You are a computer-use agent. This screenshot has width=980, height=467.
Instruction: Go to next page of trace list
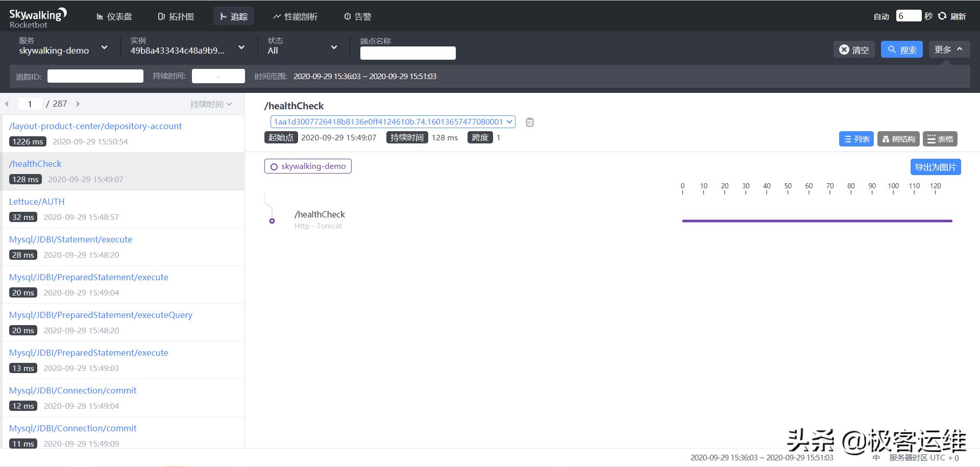[78, 104]
